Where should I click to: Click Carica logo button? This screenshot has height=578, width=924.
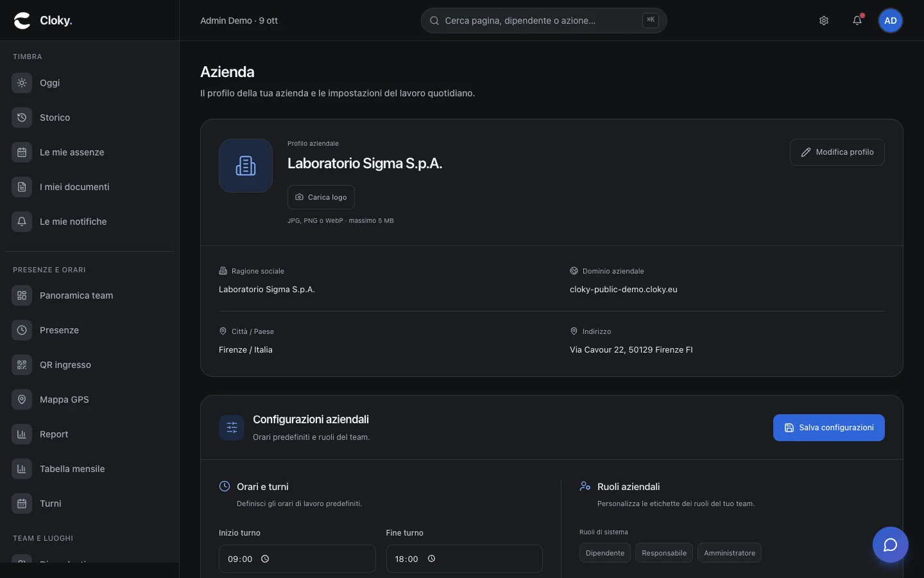click(x=321, y=197)
